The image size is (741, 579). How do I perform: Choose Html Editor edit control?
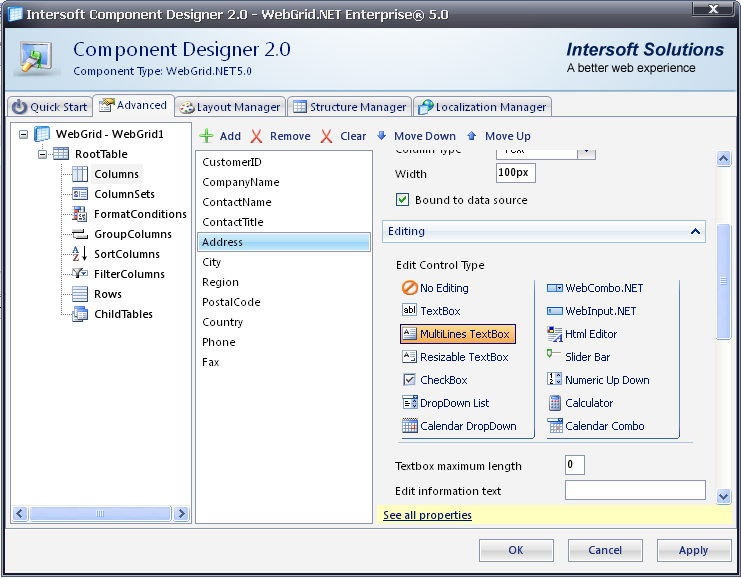pos(582,334)
